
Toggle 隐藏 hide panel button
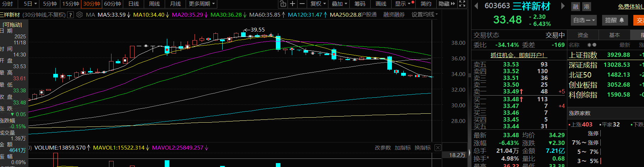pos(447,4)
